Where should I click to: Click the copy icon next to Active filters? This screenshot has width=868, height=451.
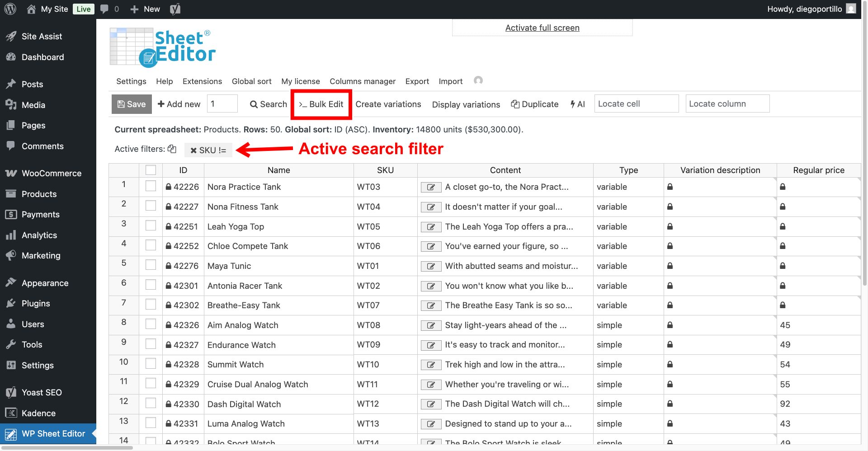172,149
